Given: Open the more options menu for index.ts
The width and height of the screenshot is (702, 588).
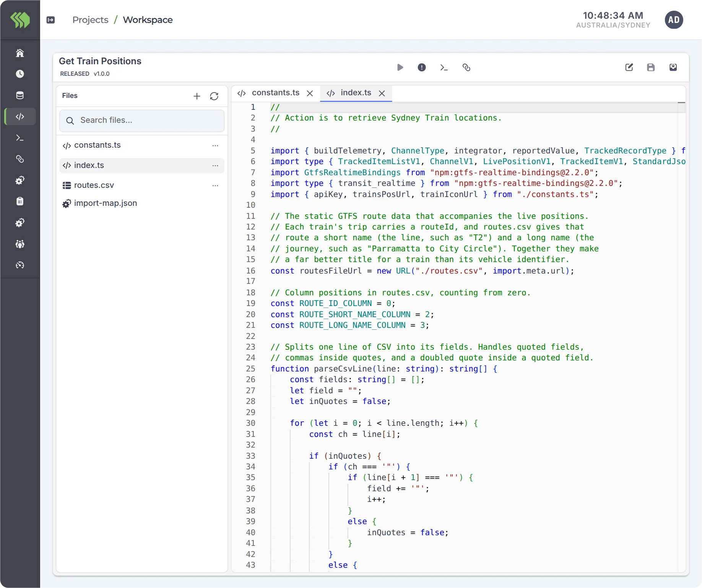Looking at the screenshot, I should click(x=215, y=166).
